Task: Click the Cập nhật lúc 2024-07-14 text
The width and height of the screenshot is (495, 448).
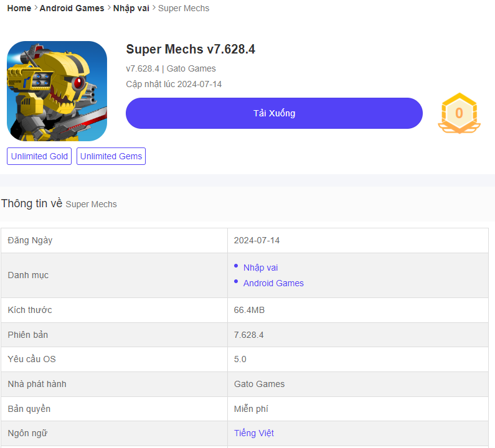Action: (174, 84)
